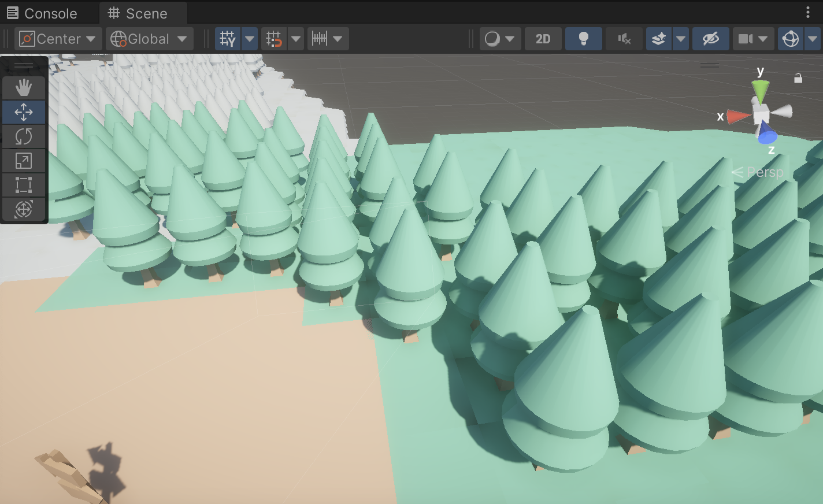Select the Scale tool
Image resolution: width=823 pixels, height=504 pixels.
click(24, 161)
